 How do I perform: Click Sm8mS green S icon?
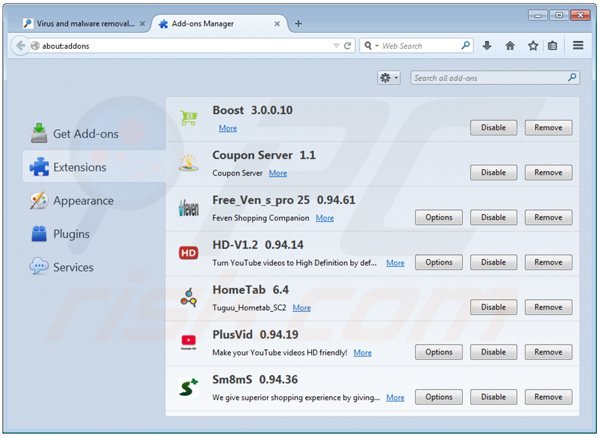pos(189,388)
